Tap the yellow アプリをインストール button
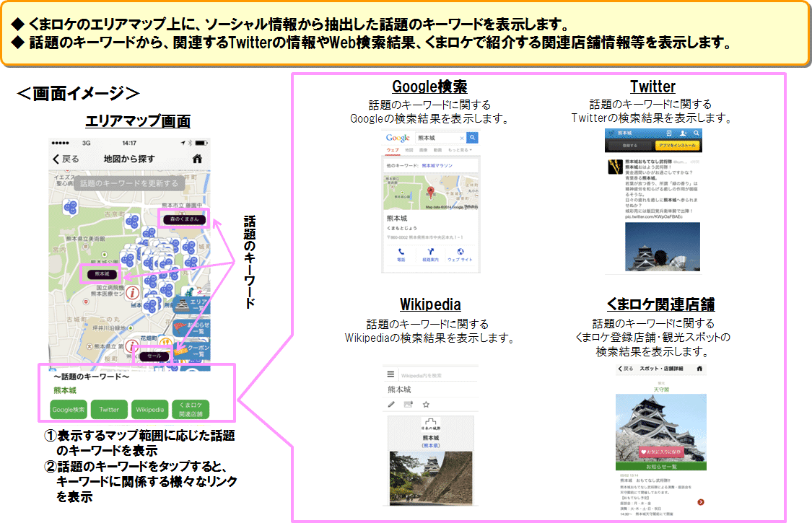Image resolution: width=812 pixels, height=523 pixels. click(x=677, y=146)
